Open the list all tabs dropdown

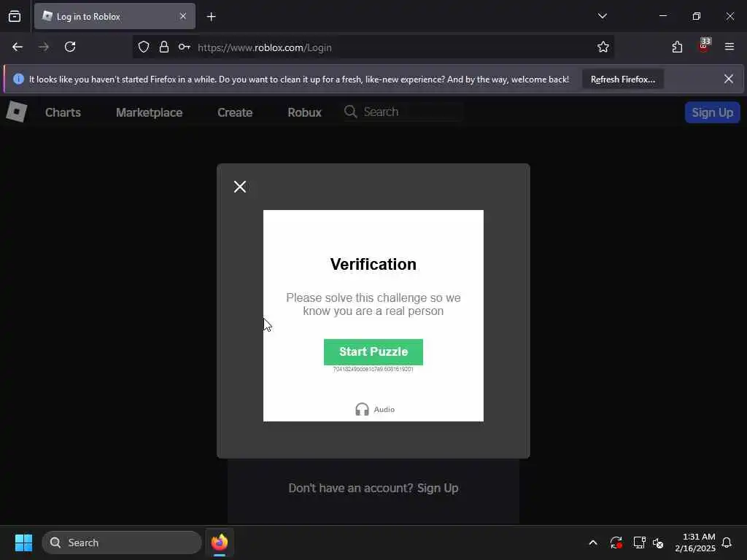coord(602,16)
